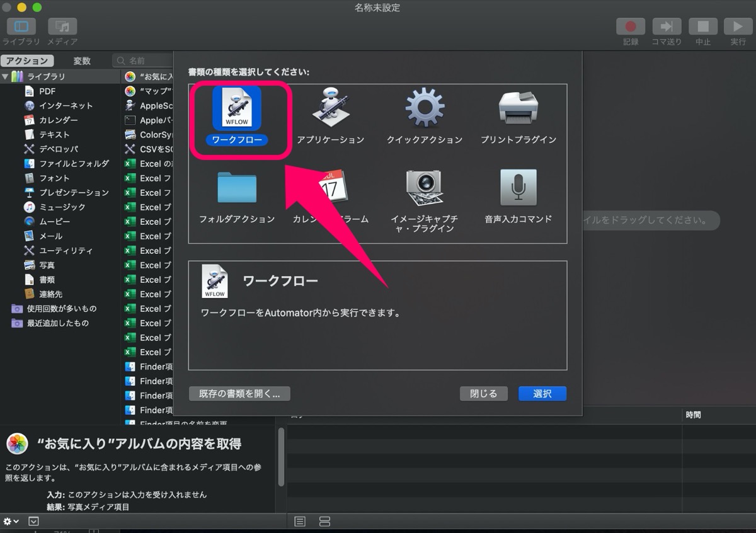The width and height of the screenshot is (756, 533).
Task: Select Files and Folders (ファイルとフォルダ) category
Action: click(74, 163)
